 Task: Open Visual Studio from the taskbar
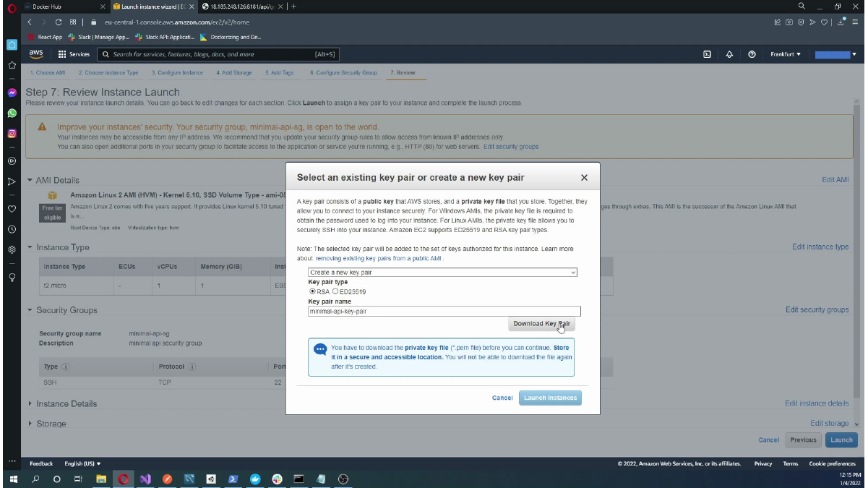145,479
